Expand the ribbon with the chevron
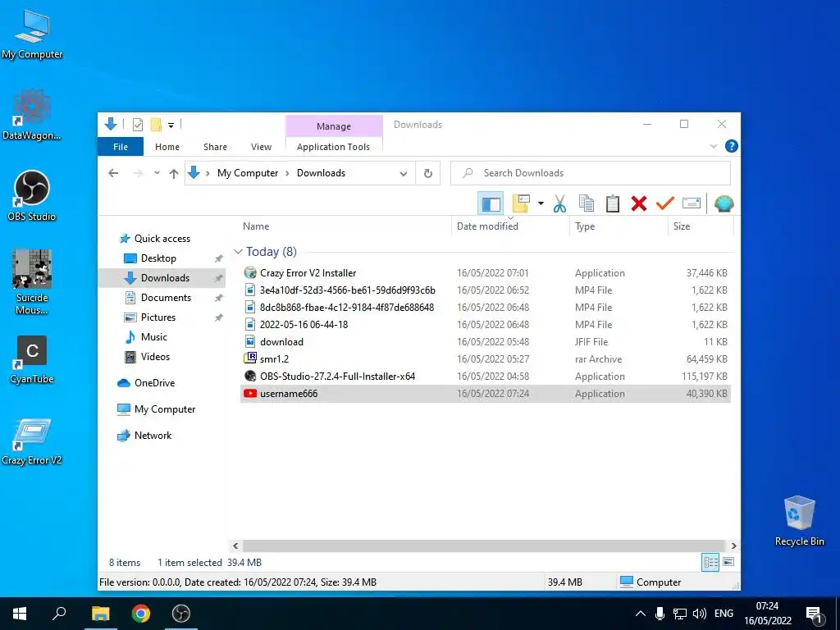Screen dimensions: 840x630 (713, 146)
